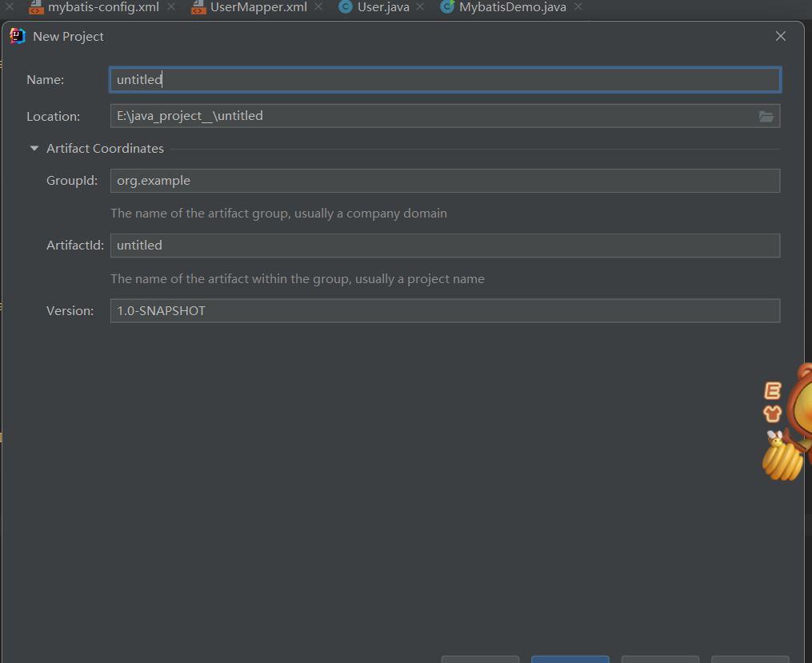The height and width of the screenshot is (663, 812).
Task: Open the folder browse icon in Location
Action: point(766,117)
